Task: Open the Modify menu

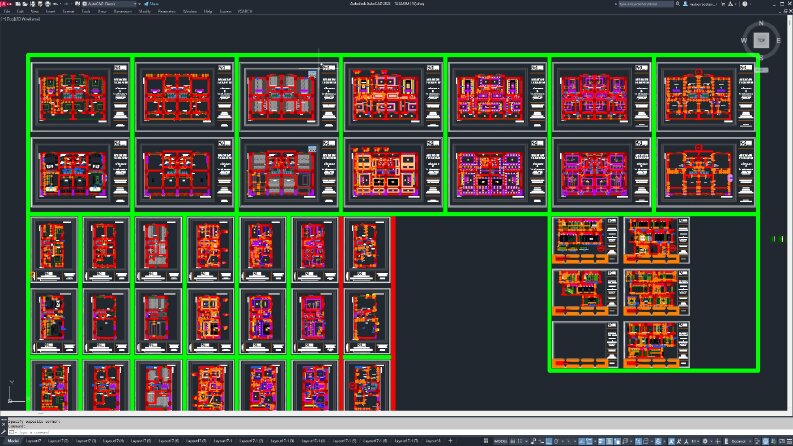Action: click(145, 11)
